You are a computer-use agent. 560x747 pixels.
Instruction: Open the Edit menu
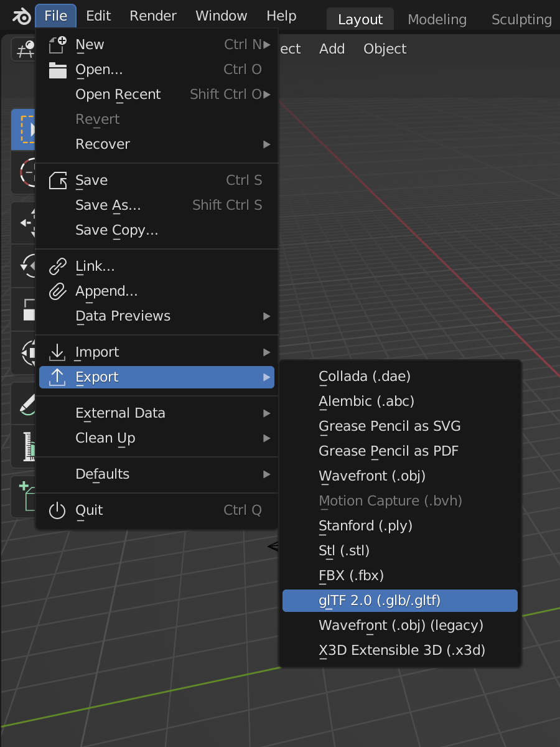98,16
